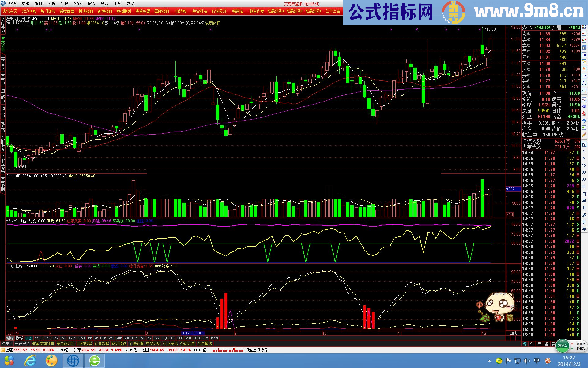Click the F10 company info icon
This screenshot has width=588, height=368.
click(584, 55)
